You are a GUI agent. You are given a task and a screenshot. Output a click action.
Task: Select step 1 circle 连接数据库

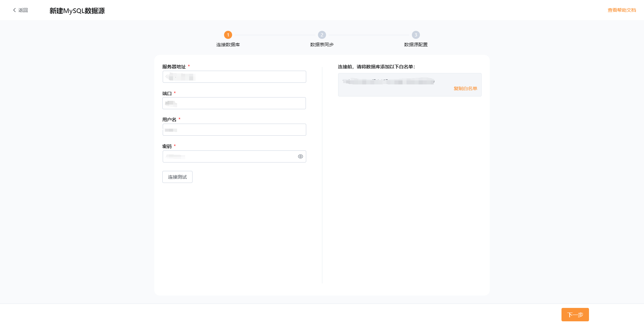pos(228,35)
